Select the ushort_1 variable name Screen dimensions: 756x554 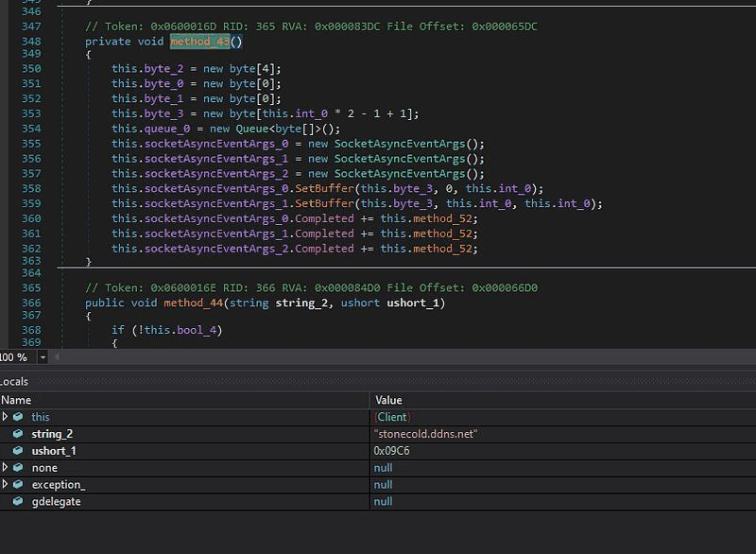tap(54, 451)
